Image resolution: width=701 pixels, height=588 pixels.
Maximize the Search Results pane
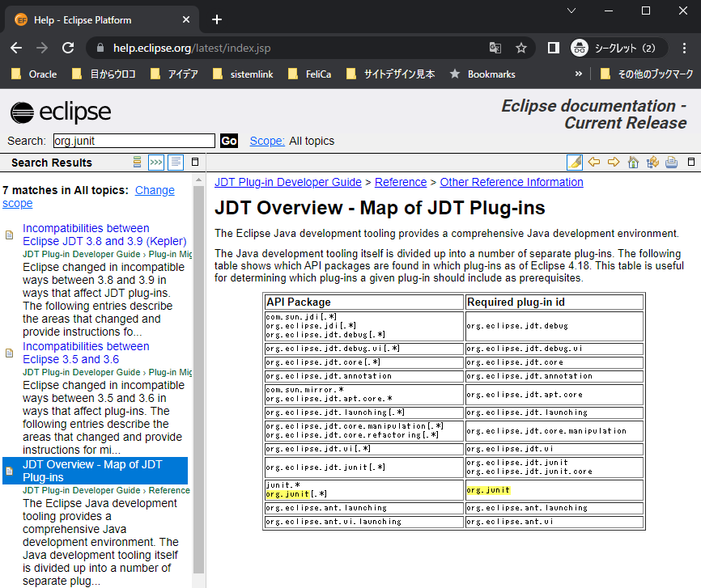(x=194, y=162)
